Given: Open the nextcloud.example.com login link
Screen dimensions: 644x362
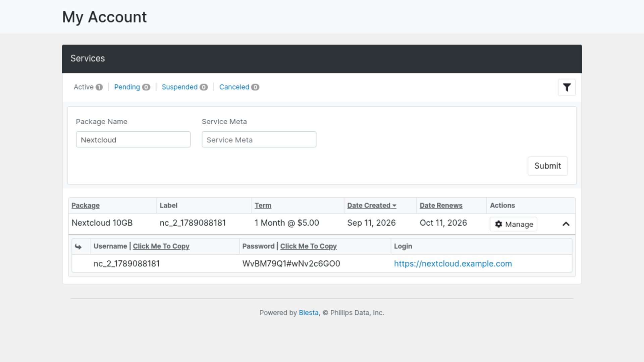Looking at the screenshot, I should point(453,264).
